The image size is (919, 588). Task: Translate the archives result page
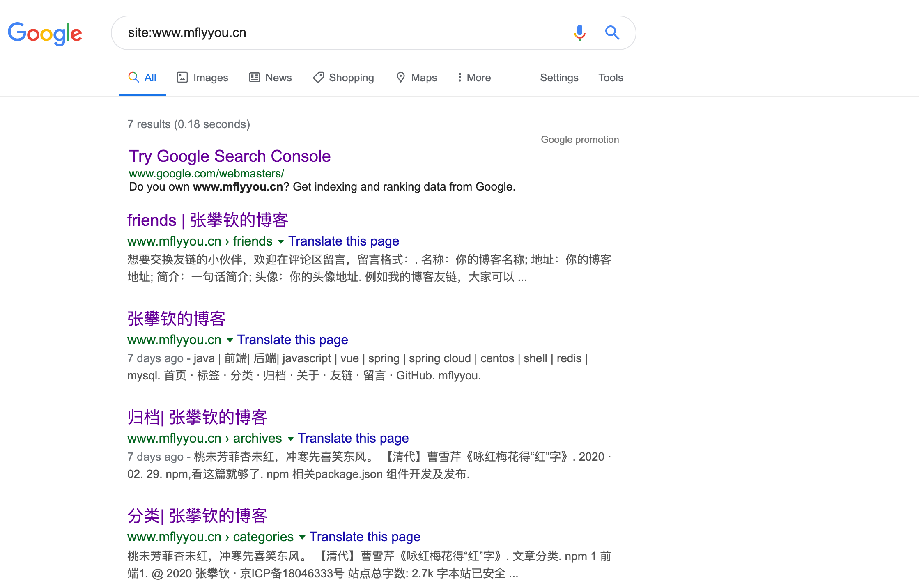point(353,438)
